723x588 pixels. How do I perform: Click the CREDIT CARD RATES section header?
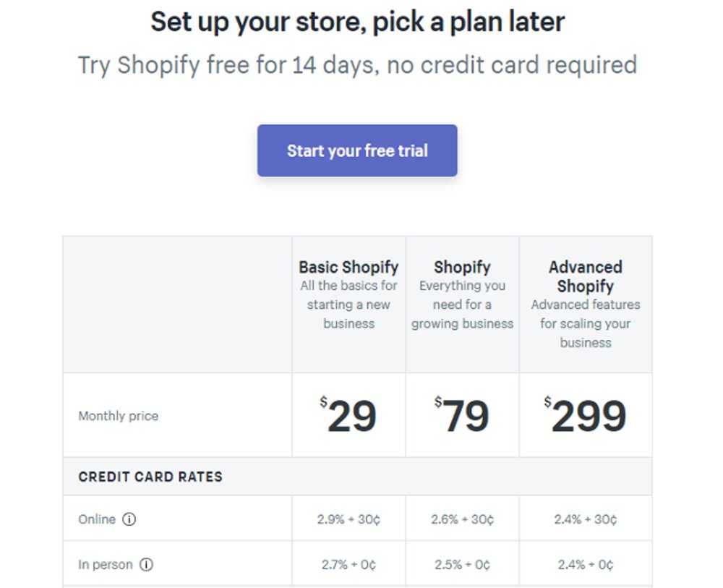pyautogui.click(x=150, y=477)
